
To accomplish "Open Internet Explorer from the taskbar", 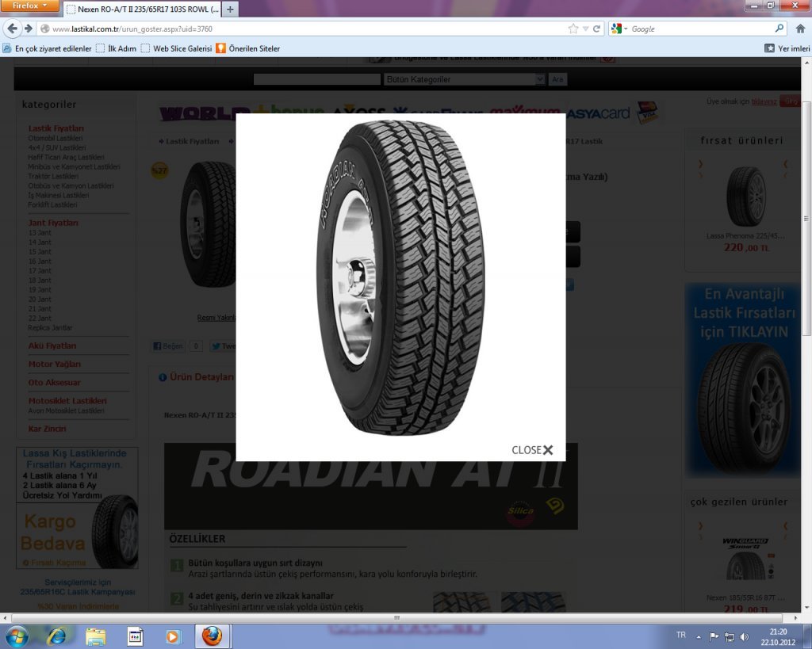I will 56,636.
